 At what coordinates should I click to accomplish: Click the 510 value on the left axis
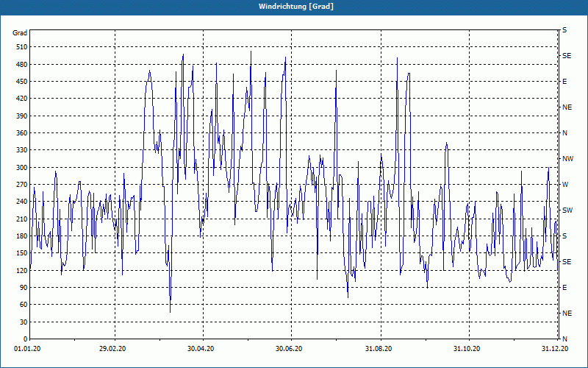(x=23, y=47)
